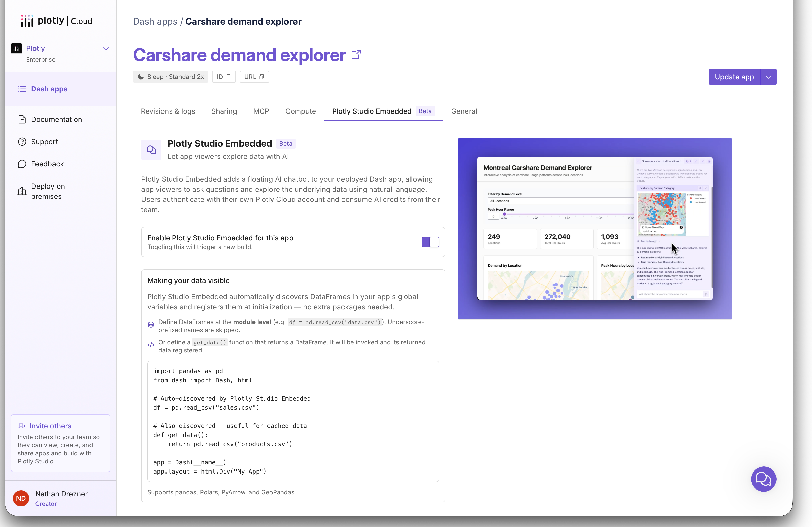Click the Documentation page icon
This screenshot has width=812, height=527.
(x=22, y=119)
